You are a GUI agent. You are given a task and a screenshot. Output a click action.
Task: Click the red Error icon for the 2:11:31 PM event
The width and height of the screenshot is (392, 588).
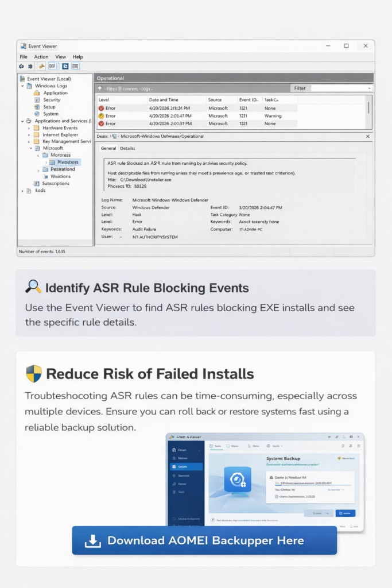tap(101, 108)
